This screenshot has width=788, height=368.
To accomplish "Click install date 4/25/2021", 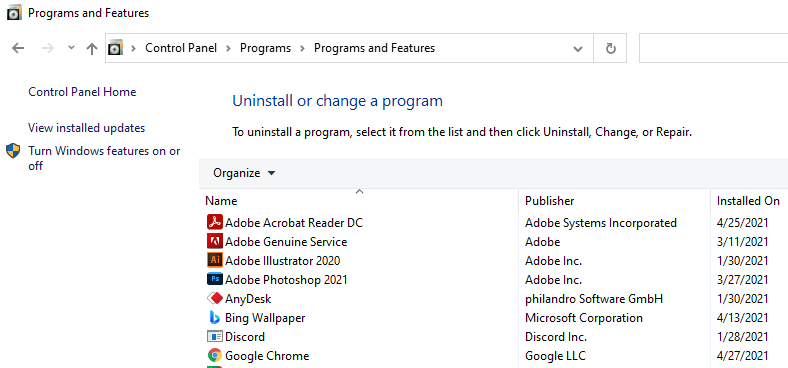I will pyautogui.click(x=743, y=222).
